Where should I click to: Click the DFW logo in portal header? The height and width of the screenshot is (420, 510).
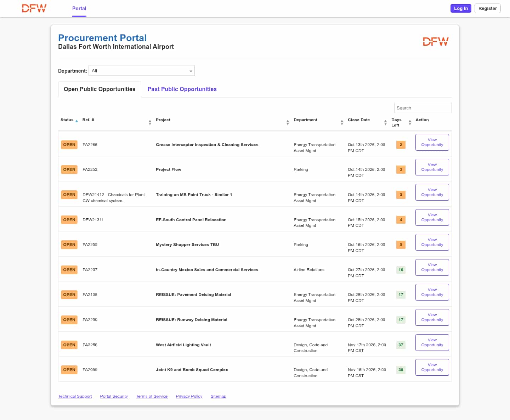[x=436, y=42]
